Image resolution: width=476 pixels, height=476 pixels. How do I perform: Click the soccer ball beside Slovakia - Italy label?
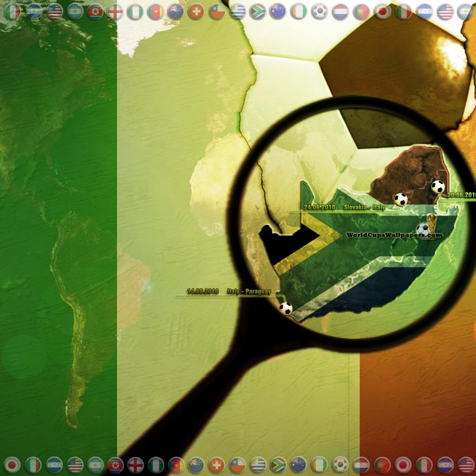(x=400, y=199)
